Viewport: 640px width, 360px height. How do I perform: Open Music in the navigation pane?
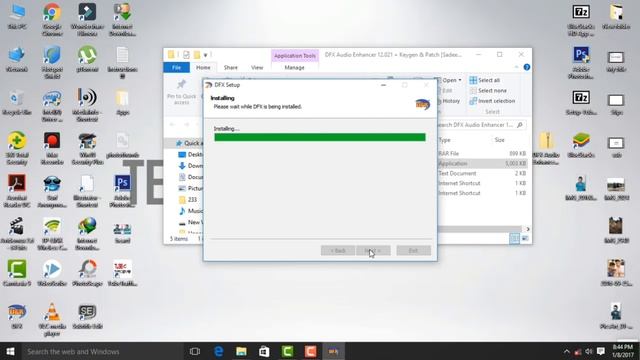coord(191,211)
